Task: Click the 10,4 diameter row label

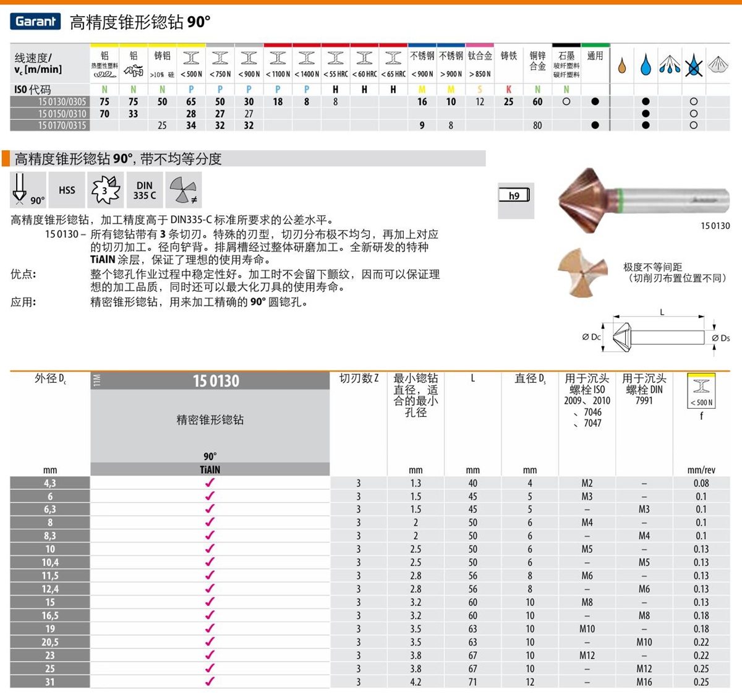Action: pyautogui.click(x=50, y=563)
